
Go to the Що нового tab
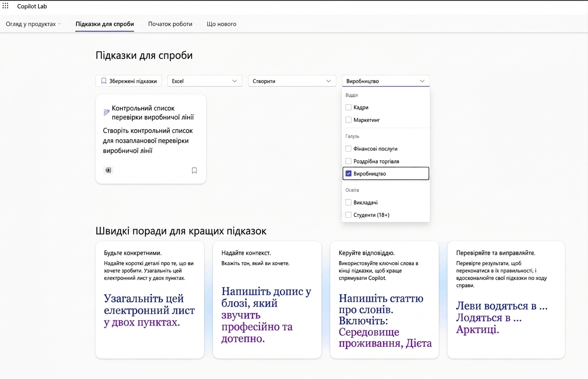point(221,24)
